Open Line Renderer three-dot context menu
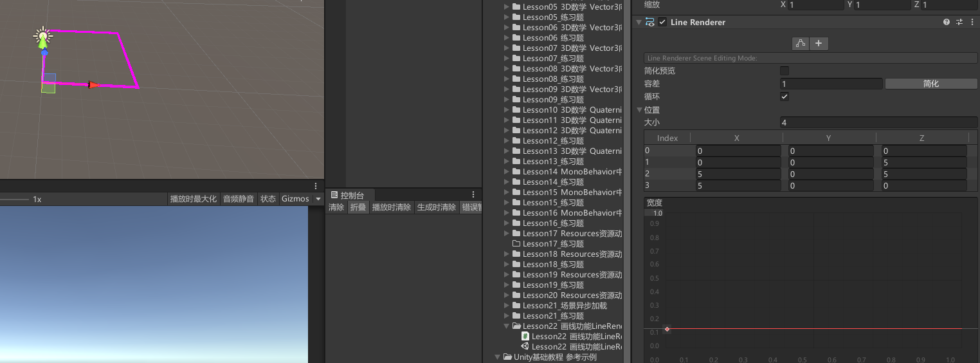This screenshot has width=980, height=363. 972,22
